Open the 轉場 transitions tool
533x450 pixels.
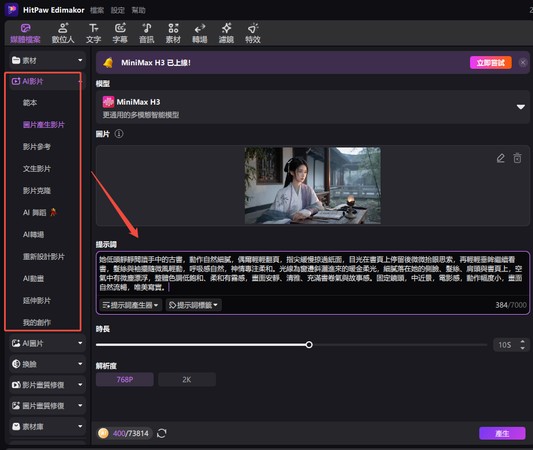pos(200,33)
